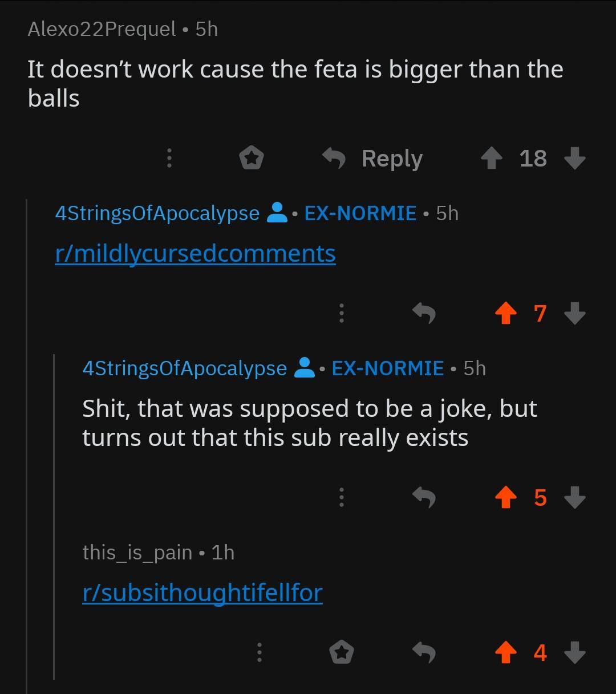
Task: View this_is_pain's profile
Action: pyautogui.click(x=137, y=552)
